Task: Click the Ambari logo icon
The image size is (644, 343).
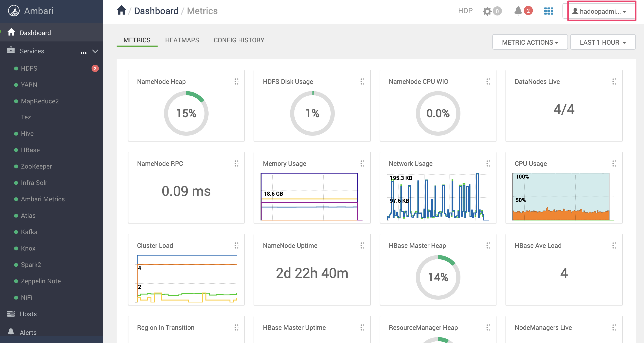Action: (14, 11)
